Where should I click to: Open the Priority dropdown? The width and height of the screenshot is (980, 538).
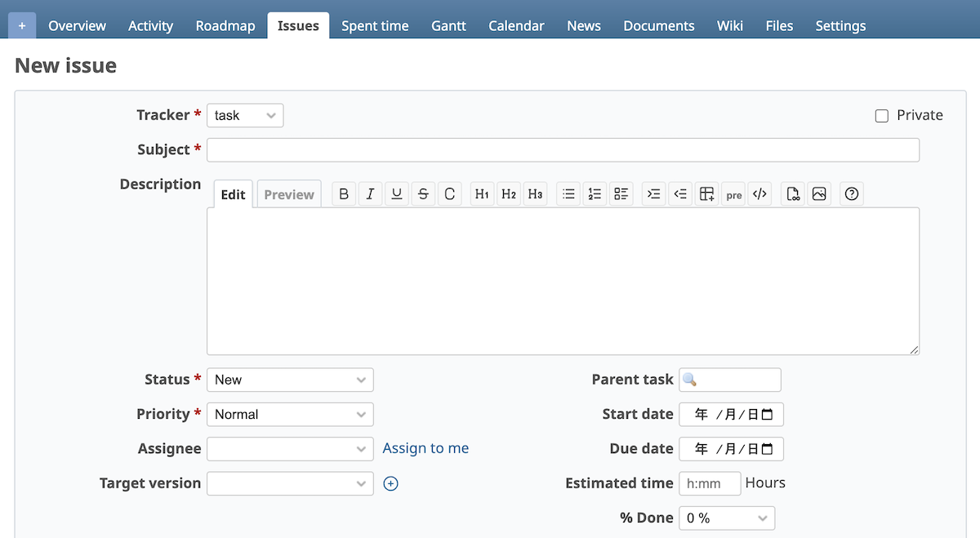click(x=290, y=414)
